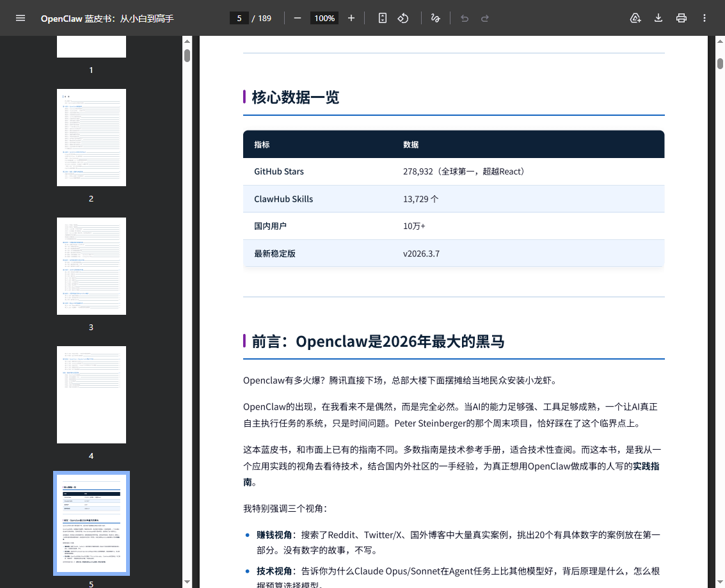Save the PDF to Drive
Screen dimensions: 725x588
click(x=635, y=18)
